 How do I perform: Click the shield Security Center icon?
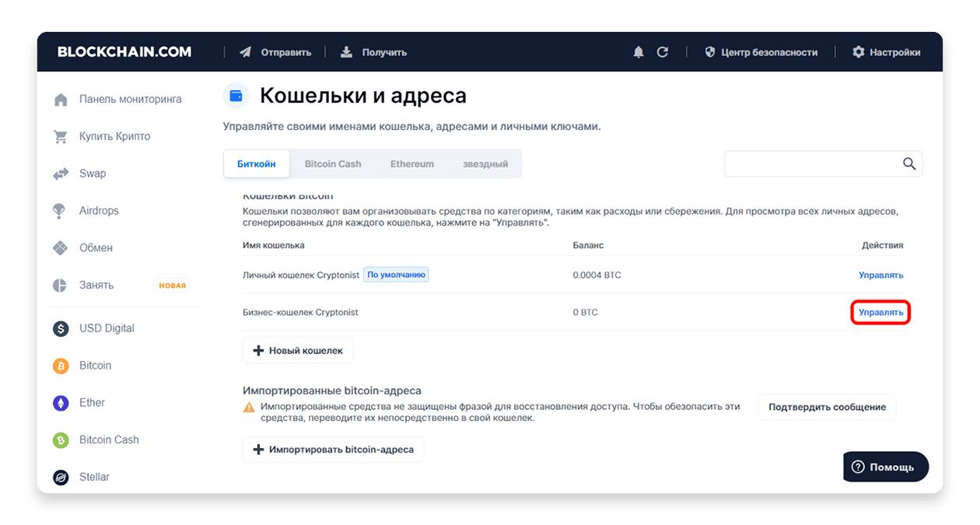[709, 52]
